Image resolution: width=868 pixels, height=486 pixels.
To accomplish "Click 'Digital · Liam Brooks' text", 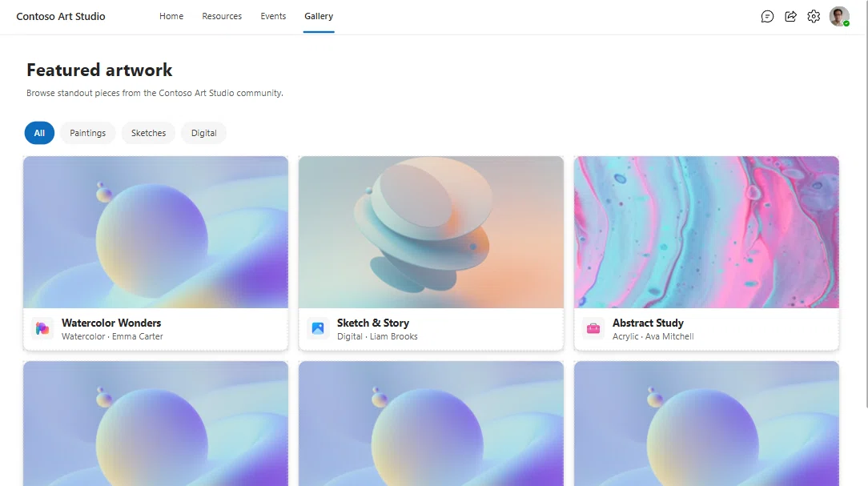I will (x=377, y=336).
